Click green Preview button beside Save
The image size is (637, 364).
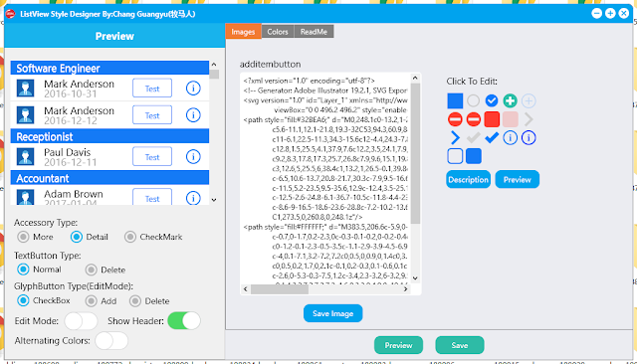398,345
